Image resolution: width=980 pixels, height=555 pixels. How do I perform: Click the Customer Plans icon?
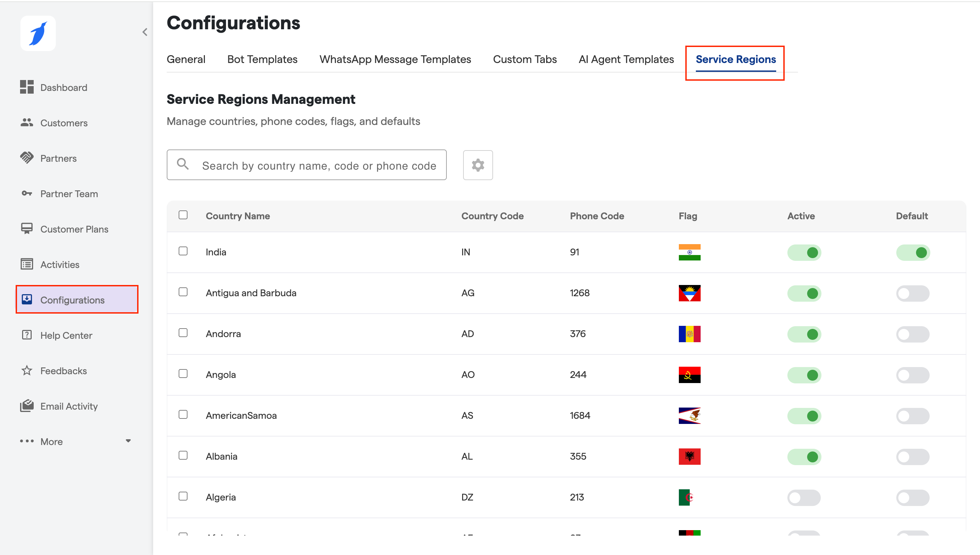pos(27,229)
